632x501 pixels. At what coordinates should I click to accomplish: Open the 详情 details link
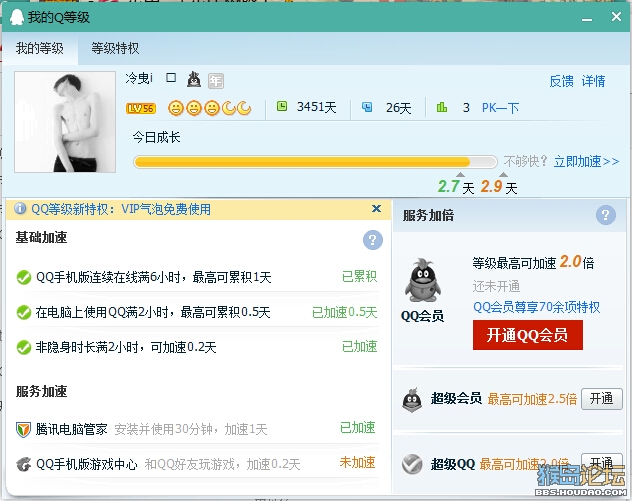[x=593, y=81]
